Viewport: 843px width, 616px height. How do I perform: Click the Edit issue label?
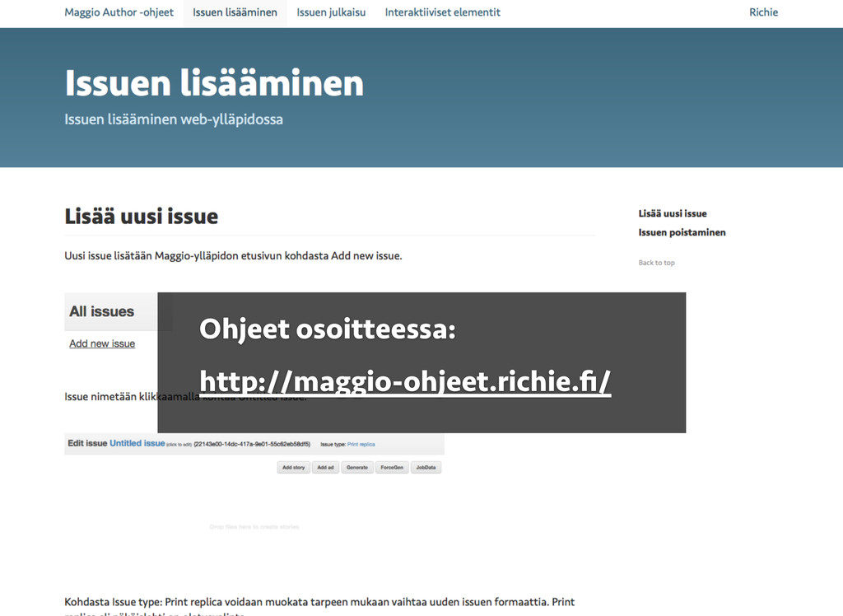(x=87, y=443)
